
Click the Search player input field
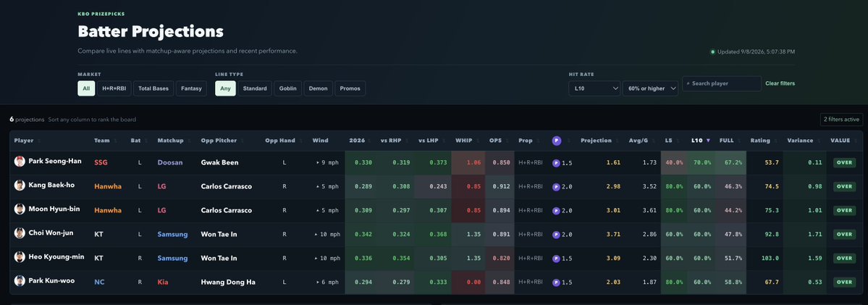coord(722,83)
